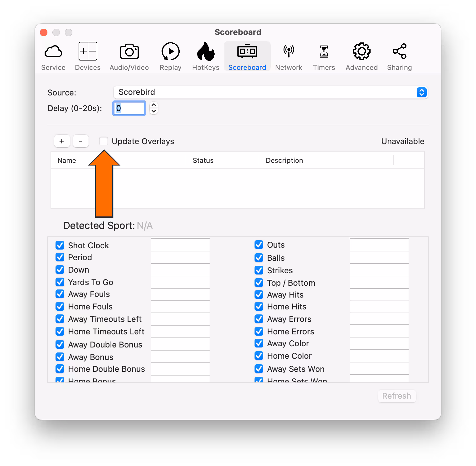Enable the Update Overlays checkbox
This screenshot has height=466, width=476.
tap(104, 141)
